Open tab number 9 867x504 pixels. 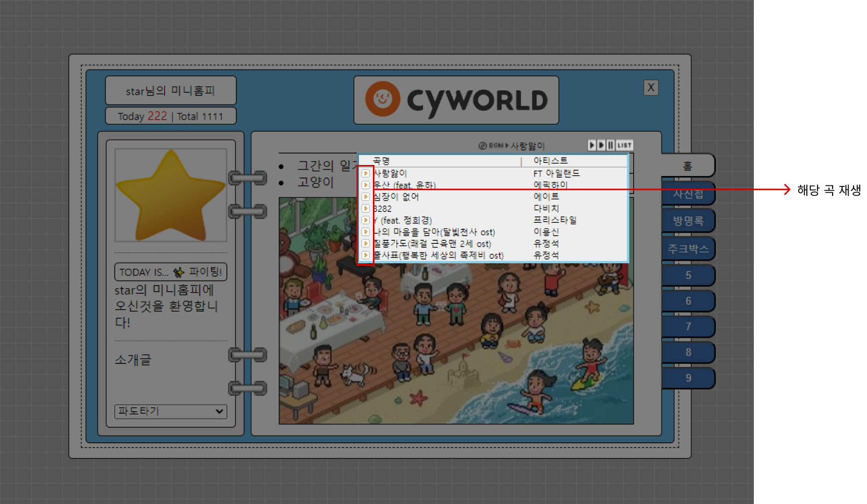tap(688, 378)
